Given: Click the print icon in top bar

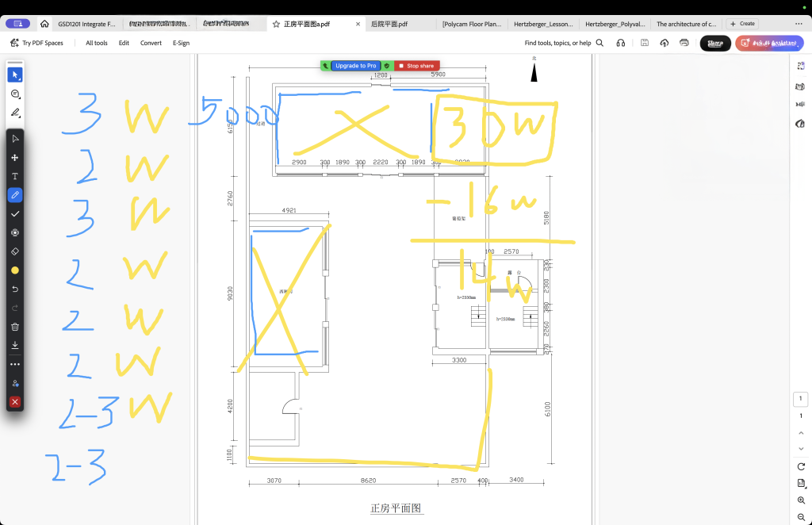Looking at the screenshot, I should (x=684, y=43).
